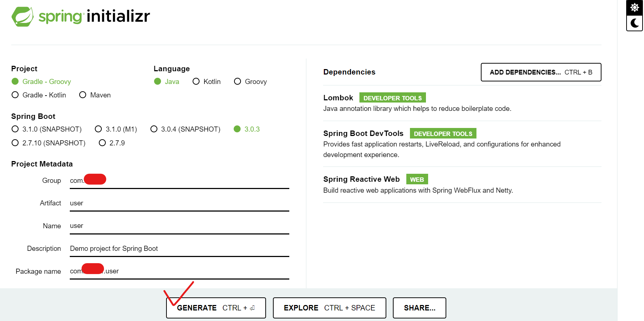
Task: Click the 'spring initializr' title text
Action: click(x=94, y=16)
